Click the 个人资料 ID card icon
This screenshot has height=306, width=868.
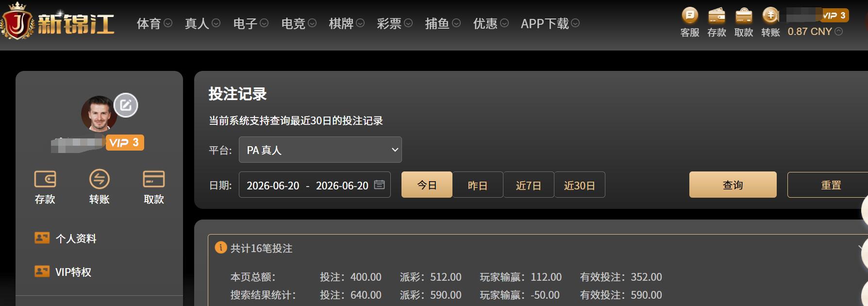click(42, 238)
